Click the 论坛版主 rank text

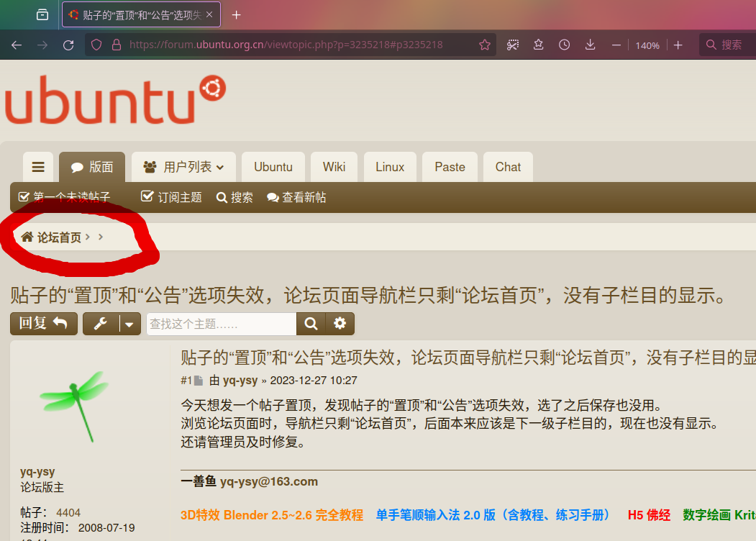[x=42, y=488]
